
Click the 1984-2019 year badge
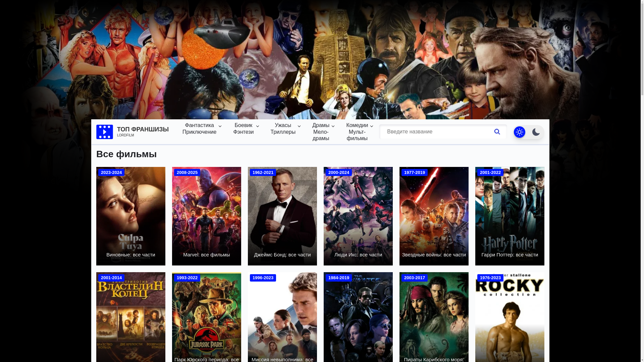[339, 278]
